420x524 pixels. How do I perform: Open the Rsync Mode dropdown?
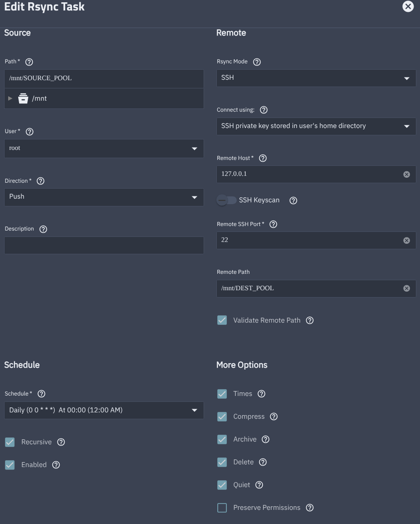point(316,78)
